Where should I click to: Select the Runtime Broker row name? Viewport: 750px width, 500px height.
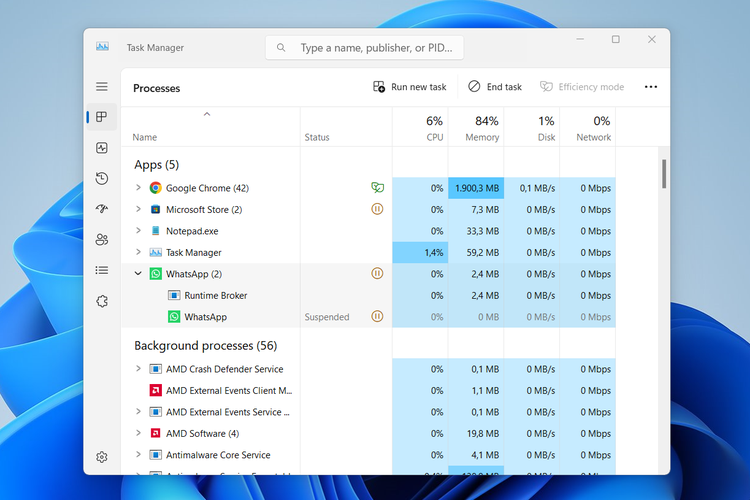click(x=216, y=296)
